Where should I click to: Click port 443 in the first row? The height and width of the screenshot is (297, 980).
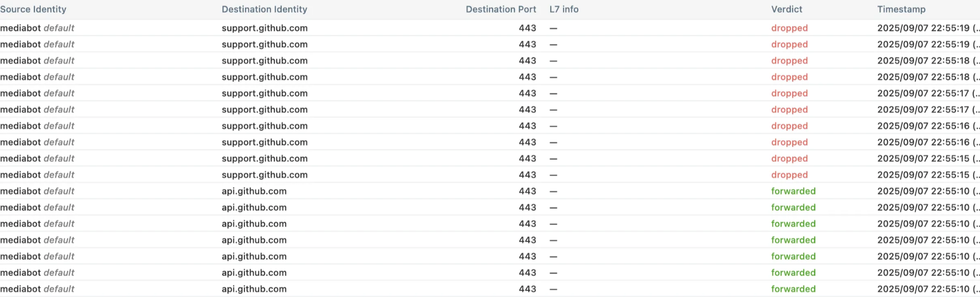[527, 28]
